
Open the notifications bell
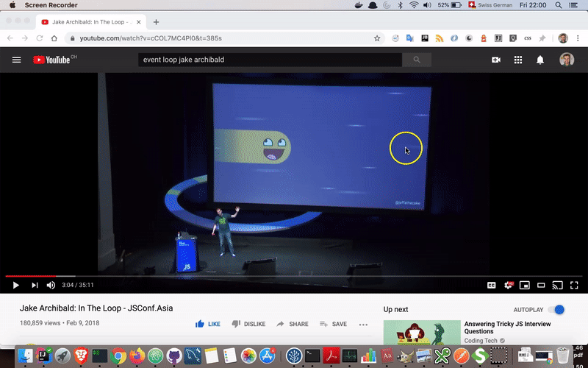point(540,60)
